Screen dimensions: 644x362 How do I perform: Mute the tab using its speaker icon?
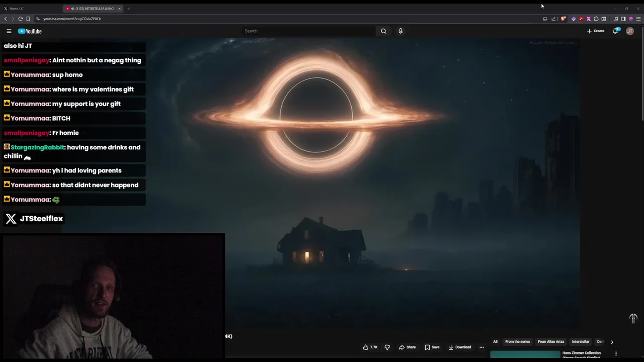coord(72,9)
